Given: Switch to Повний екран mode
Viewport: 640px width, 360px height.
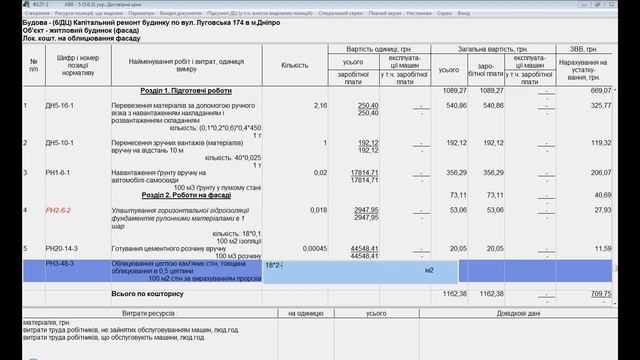Looking at the screenshot, I should pyautogui.click(x=385, y=13).
